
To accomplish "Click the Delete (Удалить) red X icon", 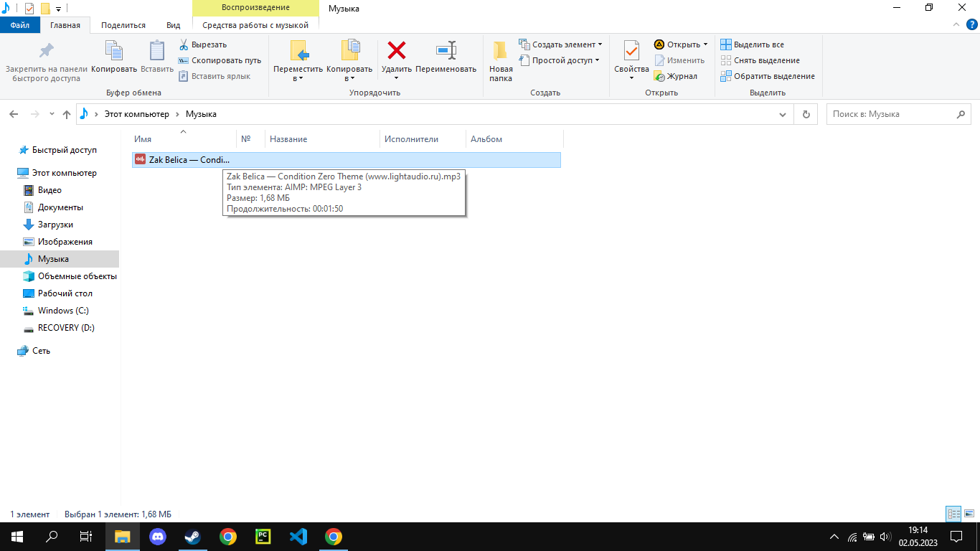I will tap(397, 50).
